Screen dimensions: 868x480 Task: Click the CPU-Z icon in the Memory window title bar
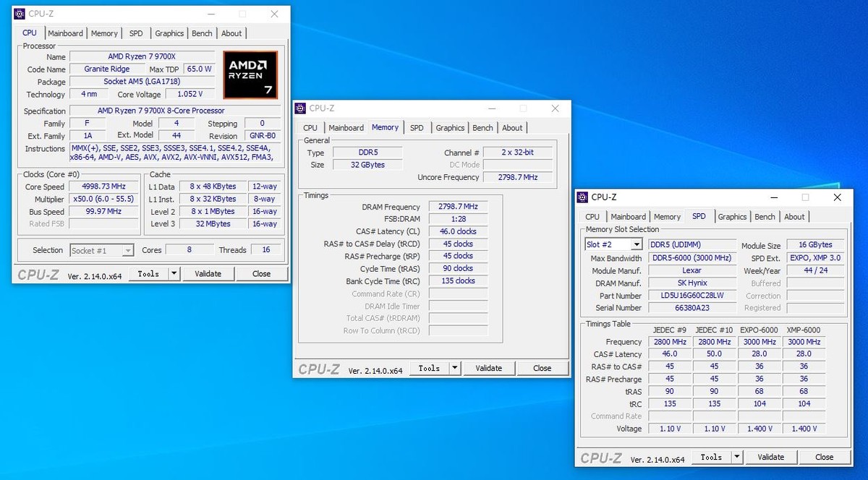pyautogui.click(x=301, y=108)
